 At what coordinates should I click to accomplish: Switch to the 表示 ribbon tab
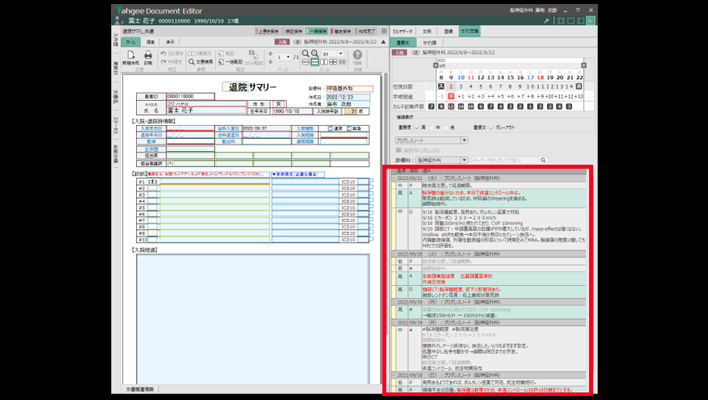170,42
